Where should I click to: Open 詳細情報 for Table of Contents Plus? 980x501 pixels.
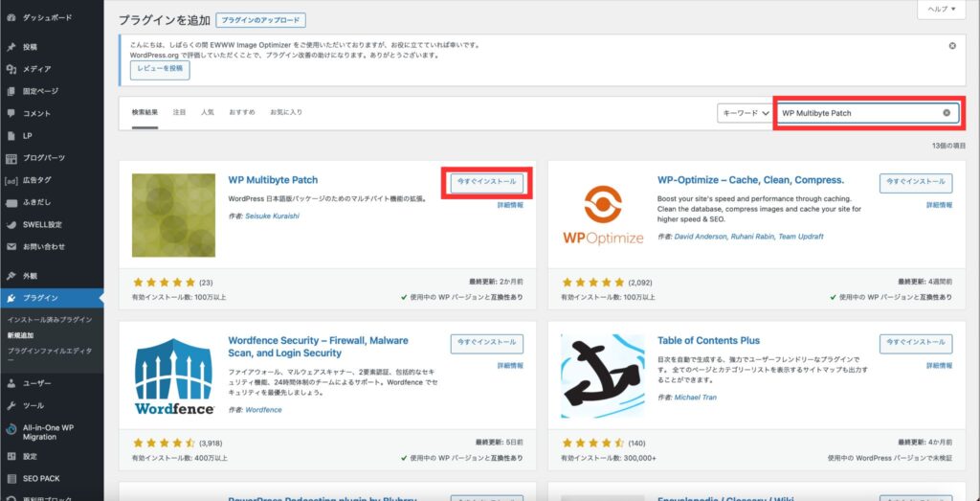(x=940, y=366)
